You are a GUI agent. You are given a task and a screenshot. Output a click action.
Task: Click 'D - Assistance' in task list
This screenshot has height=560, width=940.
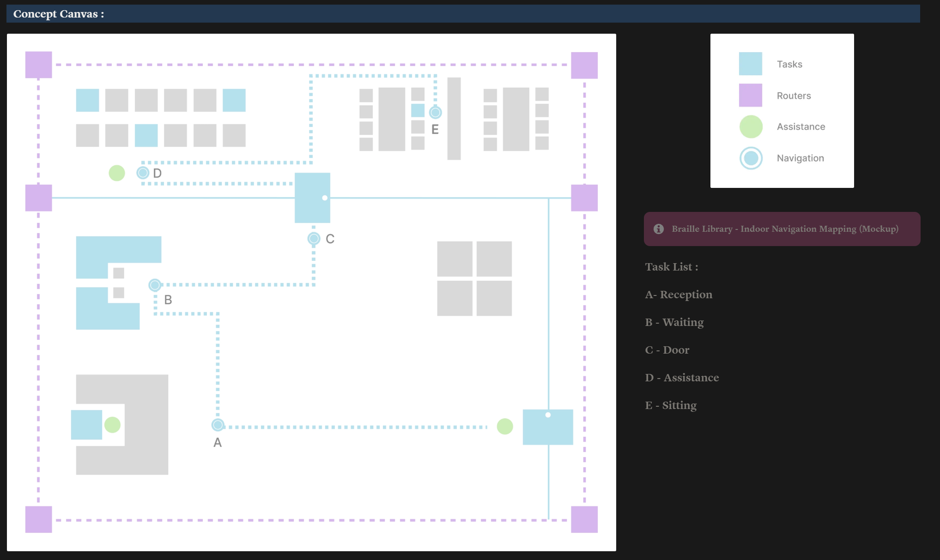(682, 378)
